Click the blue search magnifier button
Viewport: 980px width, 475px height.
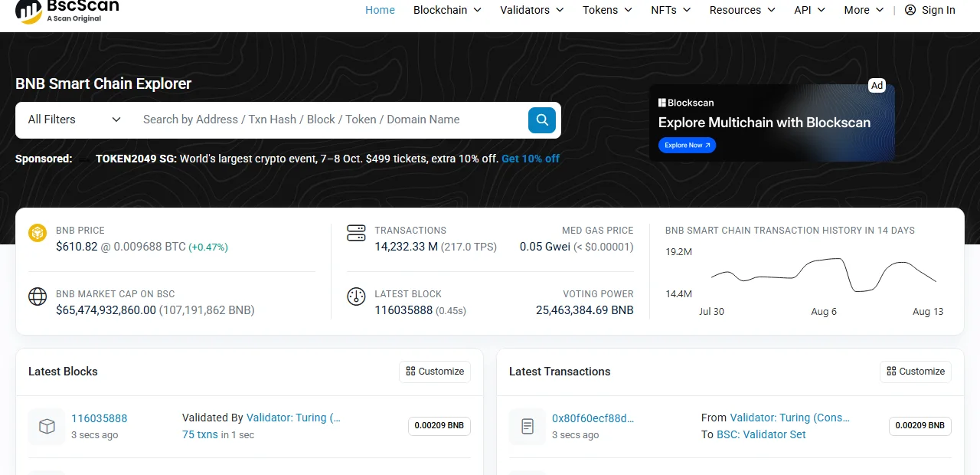coord(542,120)
